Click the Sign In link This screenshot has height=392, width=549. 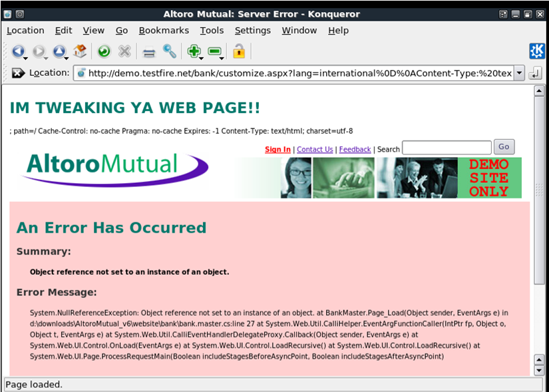tap(277, 149)
